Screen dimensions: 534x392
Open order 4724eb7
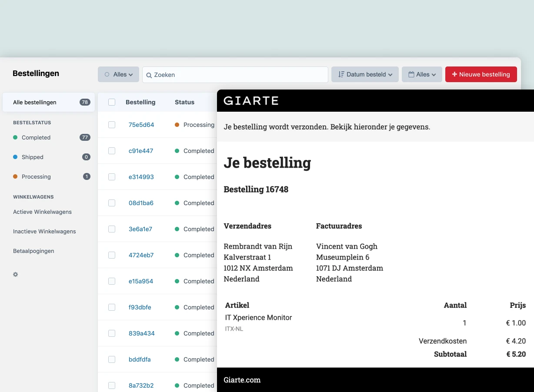point(141,255)
